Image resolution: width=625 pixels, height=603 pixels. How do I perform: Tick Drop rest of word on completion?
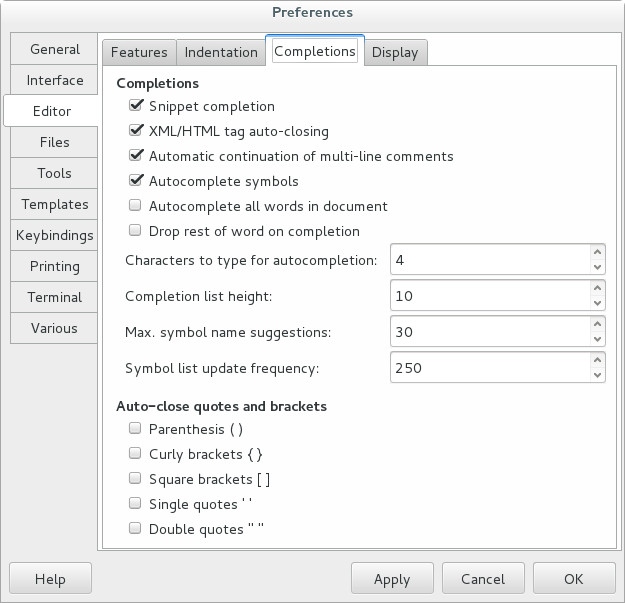click(x=136, y=231)
